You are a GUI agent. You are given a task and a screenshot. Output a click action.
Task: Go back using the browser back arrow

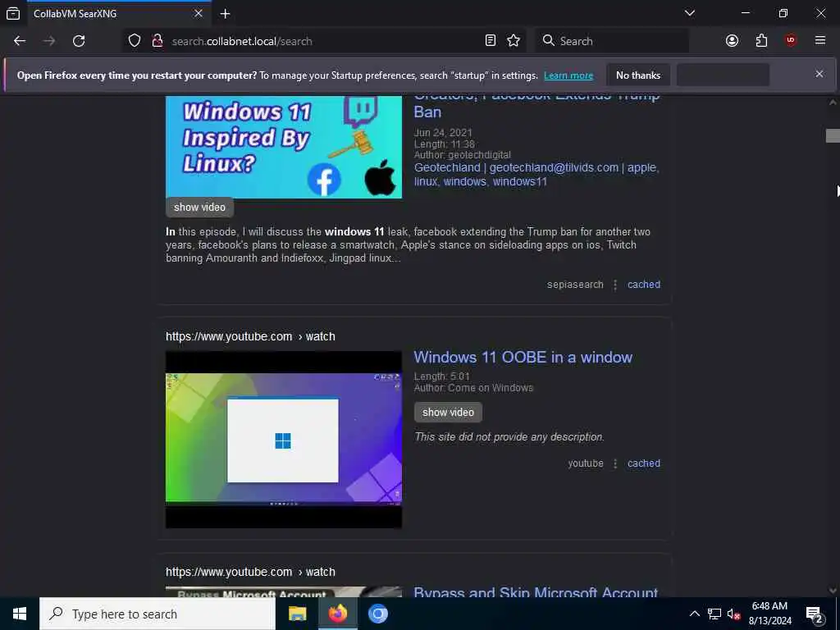(20, 41)
